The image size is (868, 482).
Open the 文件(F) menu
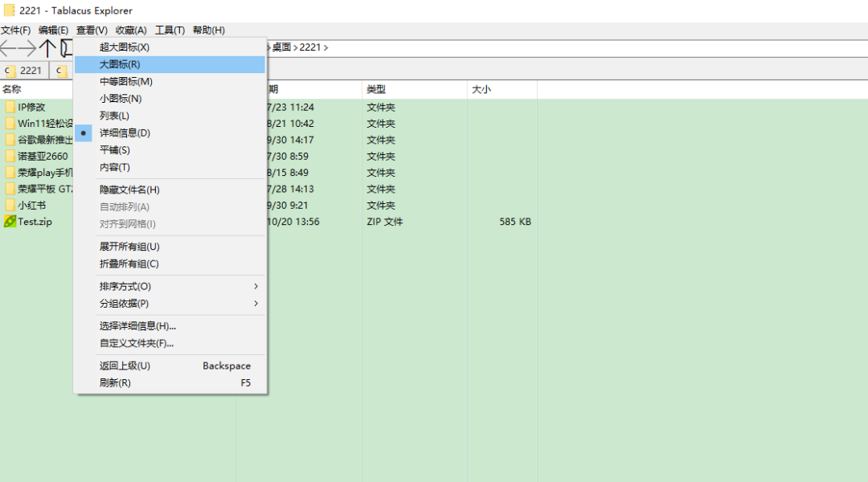pyautogui.click(x=15, y=30)
